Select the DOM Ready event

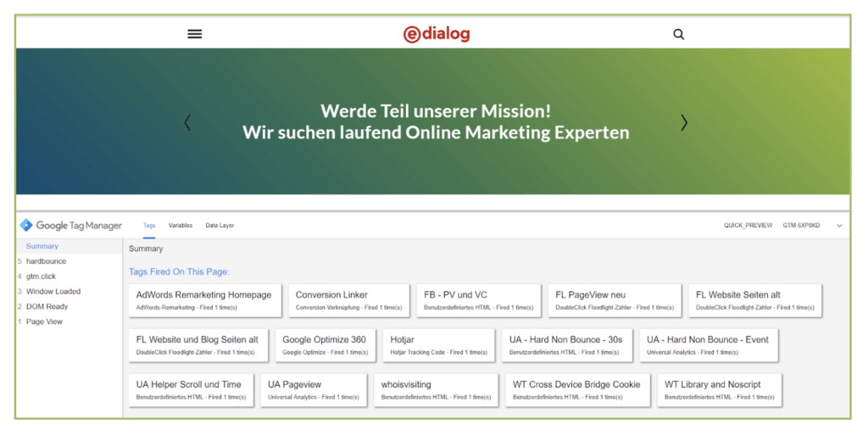point(47,307)
